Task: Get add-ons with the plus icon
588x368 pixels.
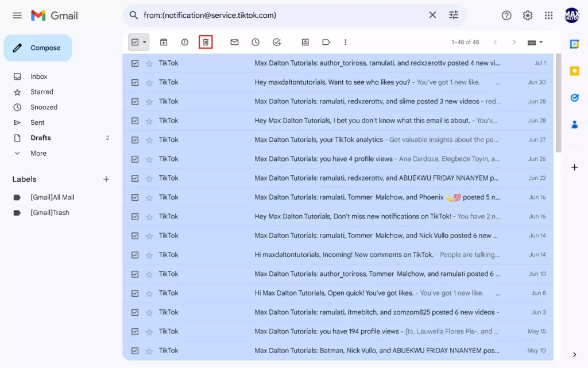Action: [x=574, y=167]
